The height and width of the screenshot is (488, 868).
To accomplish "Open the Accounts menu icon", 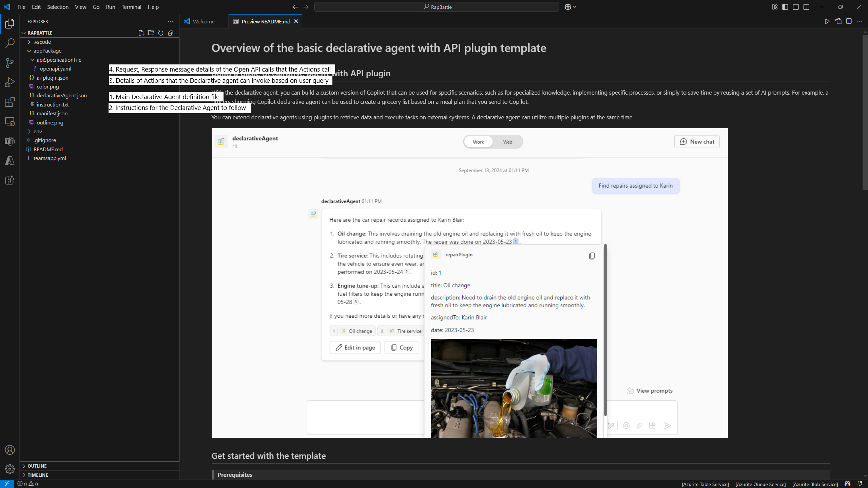I will tap(10, 450).
